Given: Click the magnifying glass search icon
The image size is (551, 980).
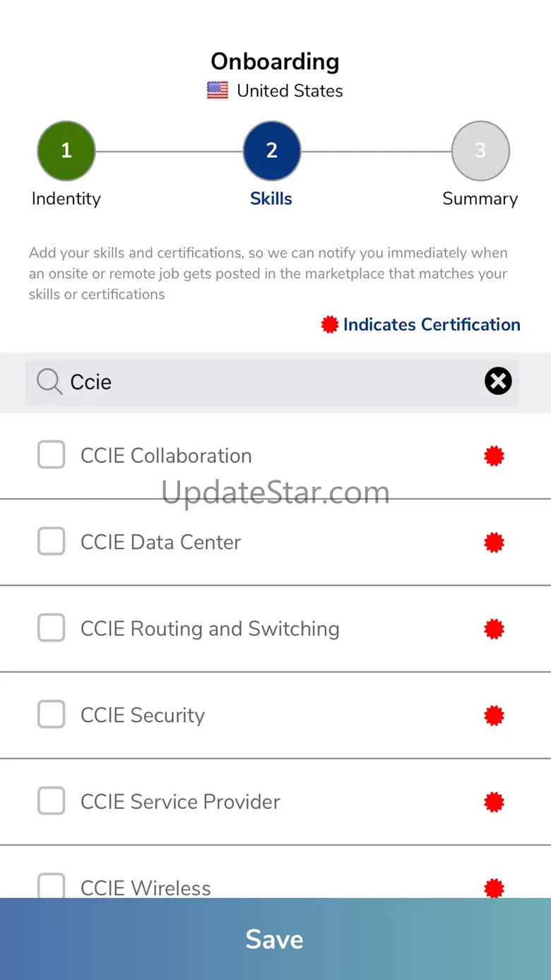Looking at the screenshot, I should click(49, 382).
